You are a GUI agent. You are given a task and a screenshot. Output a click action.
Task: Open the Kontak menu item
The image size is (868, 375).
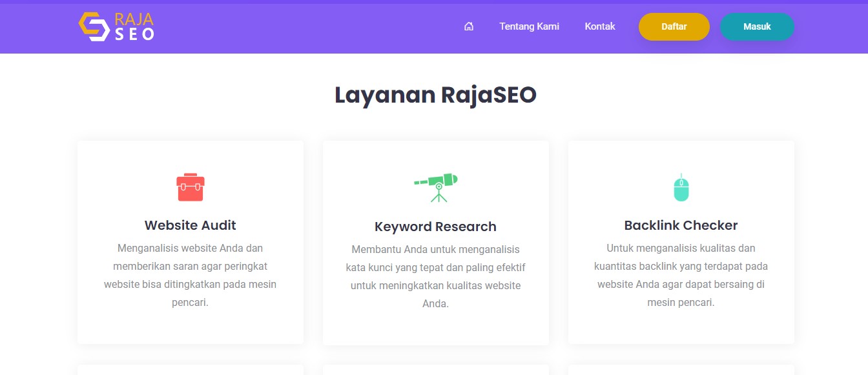pyautogui.click(x=600, y=26)
